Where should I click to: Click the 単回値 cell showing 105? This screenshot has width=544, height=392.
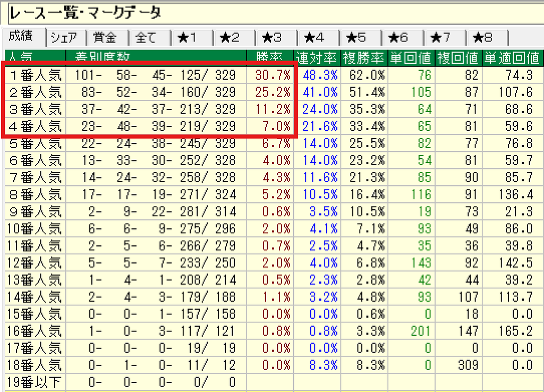pyautogui.click(x=411, y=92)
